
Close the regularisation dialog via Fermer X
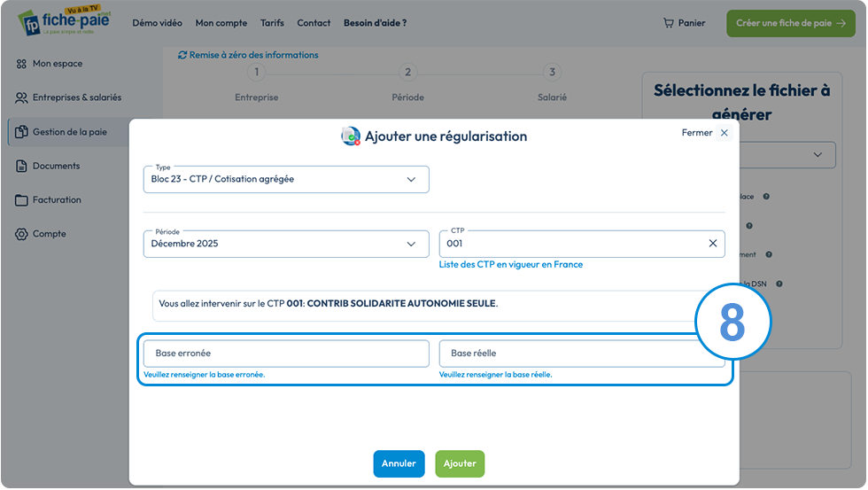[724, 133]
